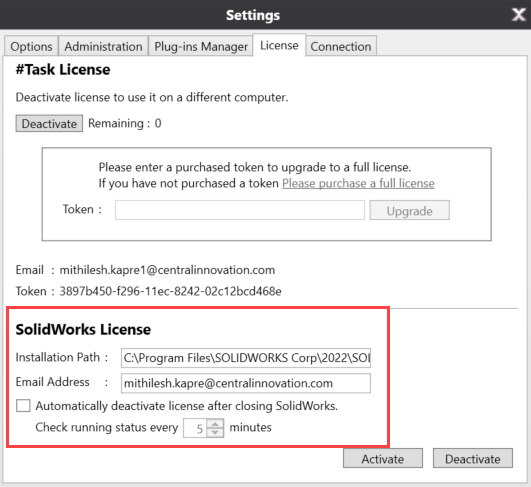
Task: Open the Administration tab
Action: tap(103, 46)
